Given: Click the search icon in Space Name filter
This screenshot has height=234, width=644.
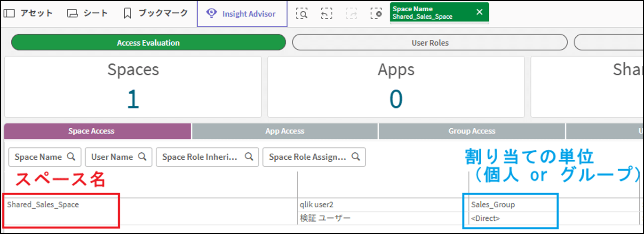Looking at the screenshot, I should [71, 157].
